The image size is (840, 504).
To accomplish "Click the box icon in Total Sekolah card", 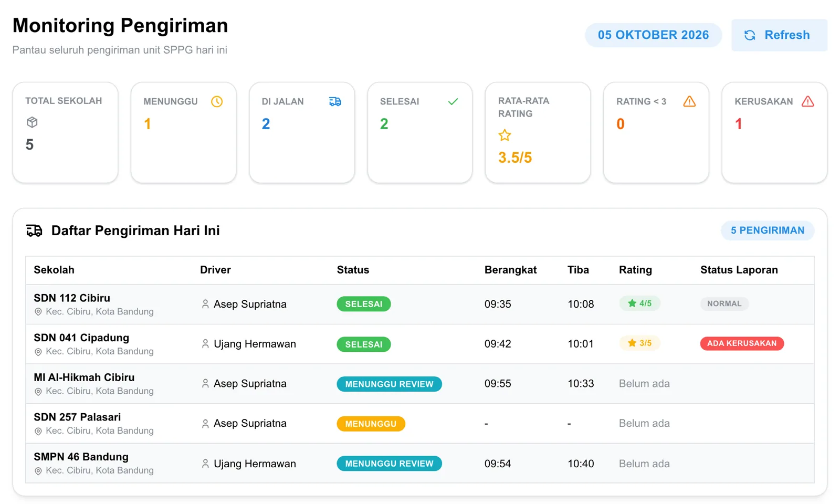I will click(32, 122).
